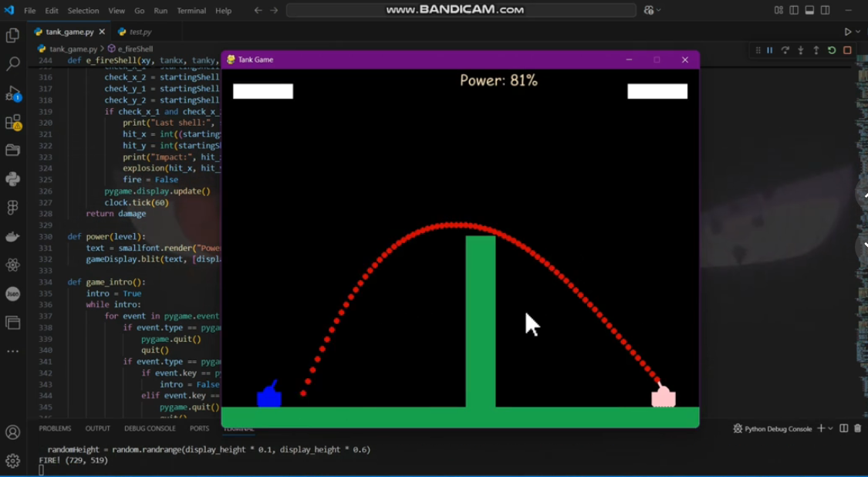Click the debug Step Over icon
868x477 pixels.
tap(785, 50)
